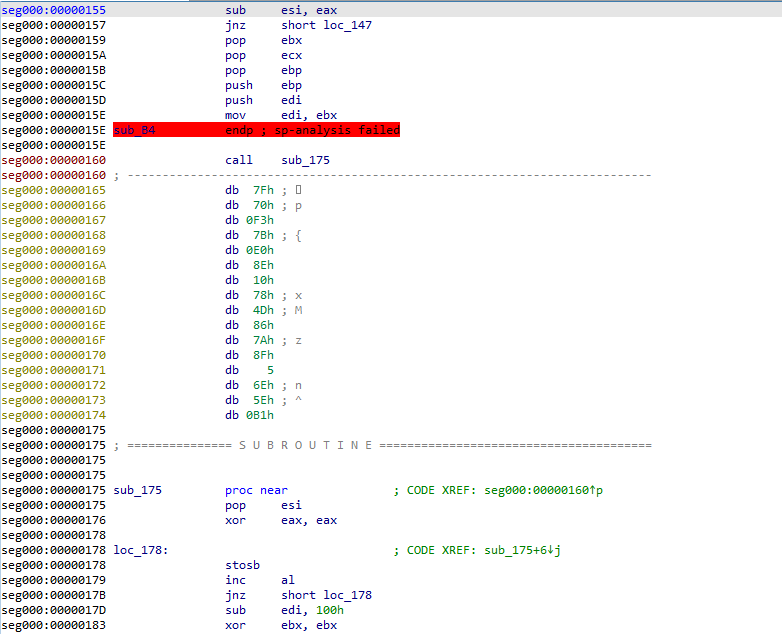Image resolution: width=782 pixels, height=634 pixels.
Task: Select the 'sub edi, 100h' instruction
Action: coord(284,610)
